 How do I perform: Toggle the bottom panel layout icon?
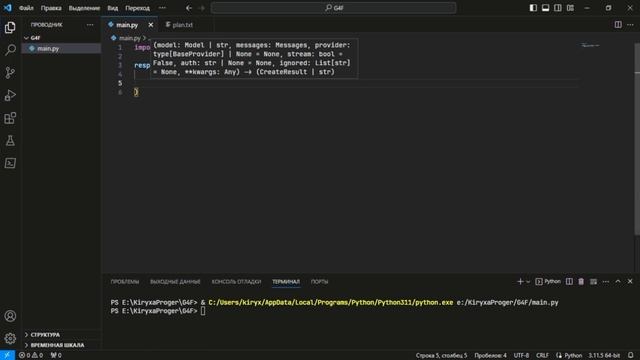pos(545,8)
